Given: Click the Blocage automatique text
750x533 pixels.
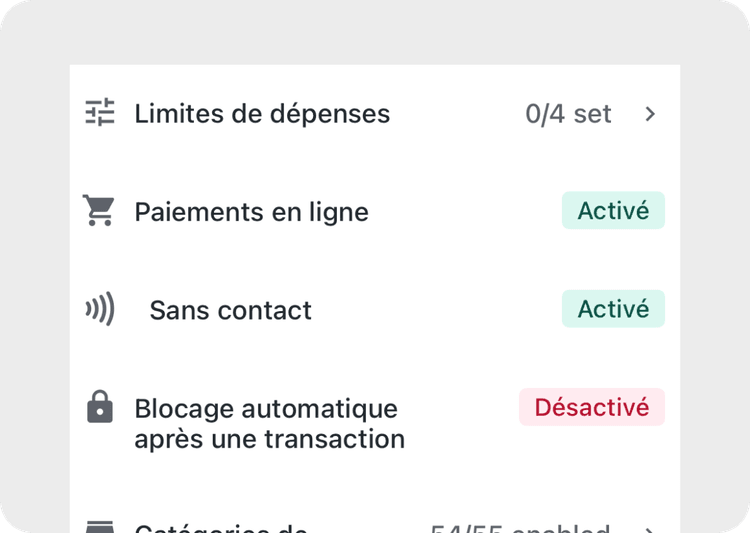Looking at the screenshot, I should pyautogui.click(x=266, y=409).
